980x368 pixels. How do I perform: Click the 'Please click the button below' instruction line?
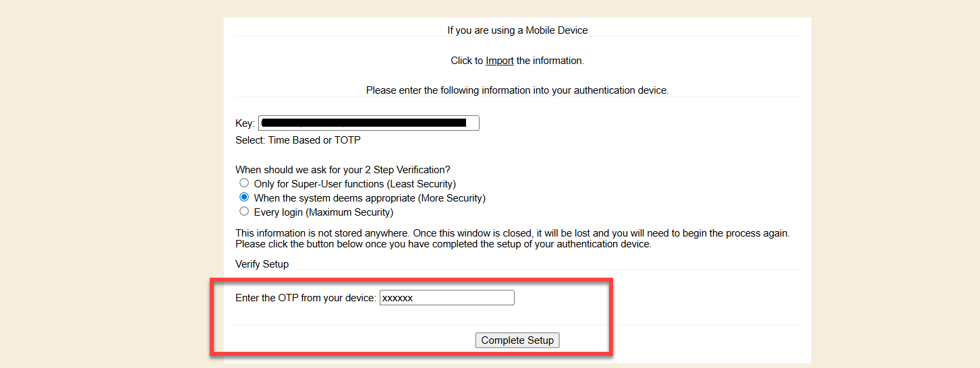pos(443,244)
